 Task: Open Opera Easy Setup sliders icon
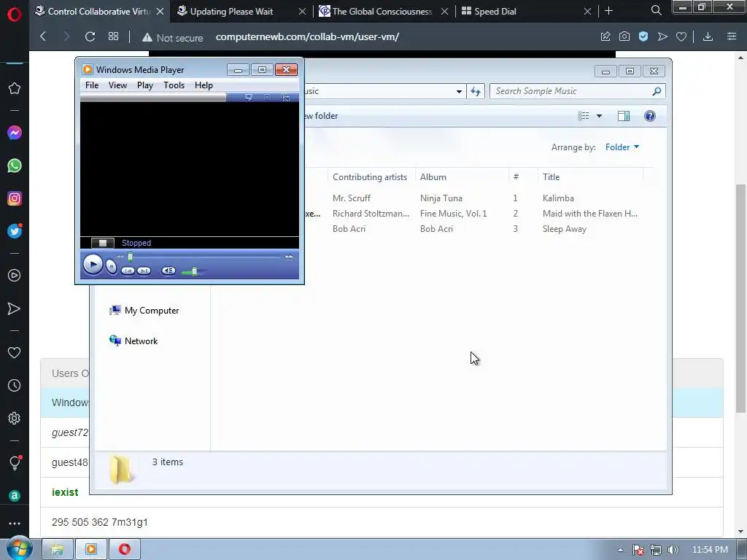coord(732,36)
